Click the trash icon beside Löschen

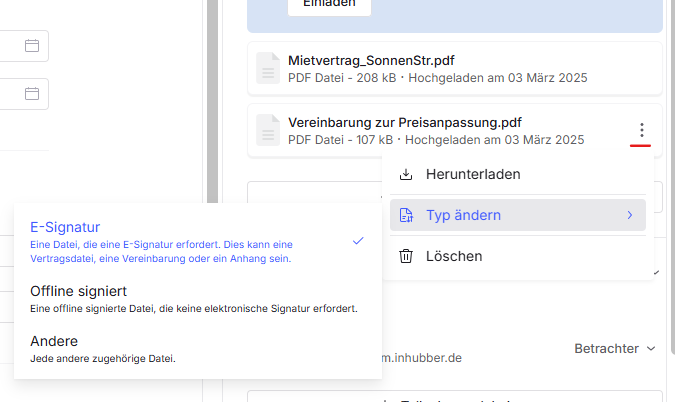tap(406, 257)
